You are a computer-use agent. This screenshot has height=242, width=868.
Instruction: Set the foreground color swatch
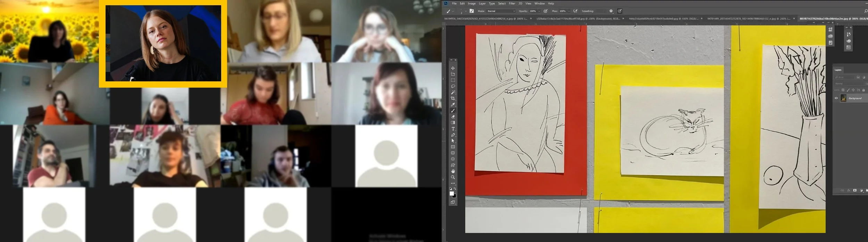[x=451, y=193]
